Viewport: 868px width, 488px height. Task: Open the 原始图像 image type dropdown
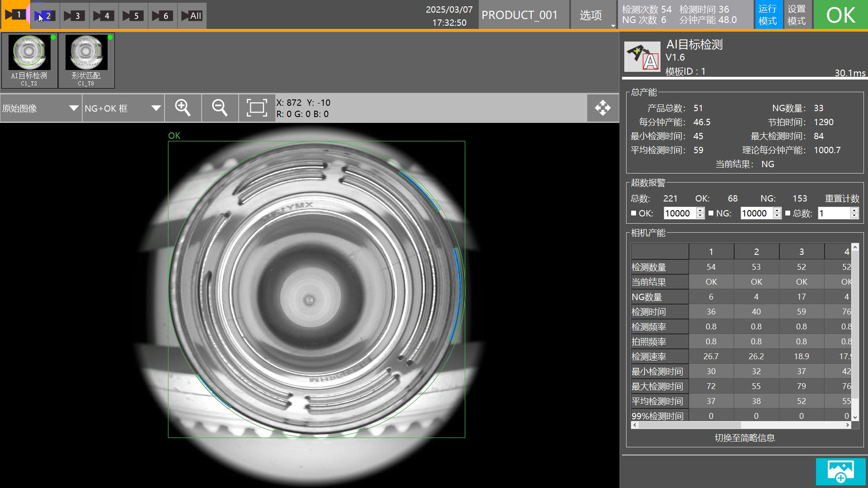point(41,108)
